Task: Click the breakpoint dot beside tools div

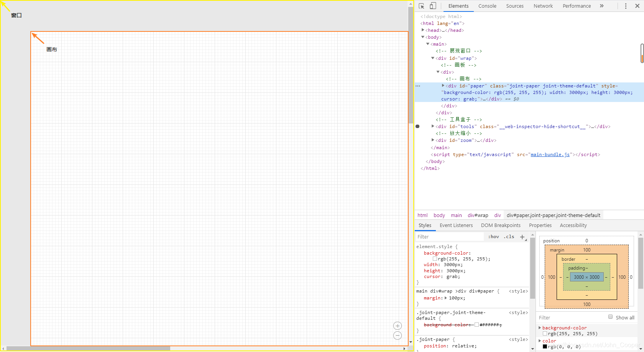Action: click(417, 126)
